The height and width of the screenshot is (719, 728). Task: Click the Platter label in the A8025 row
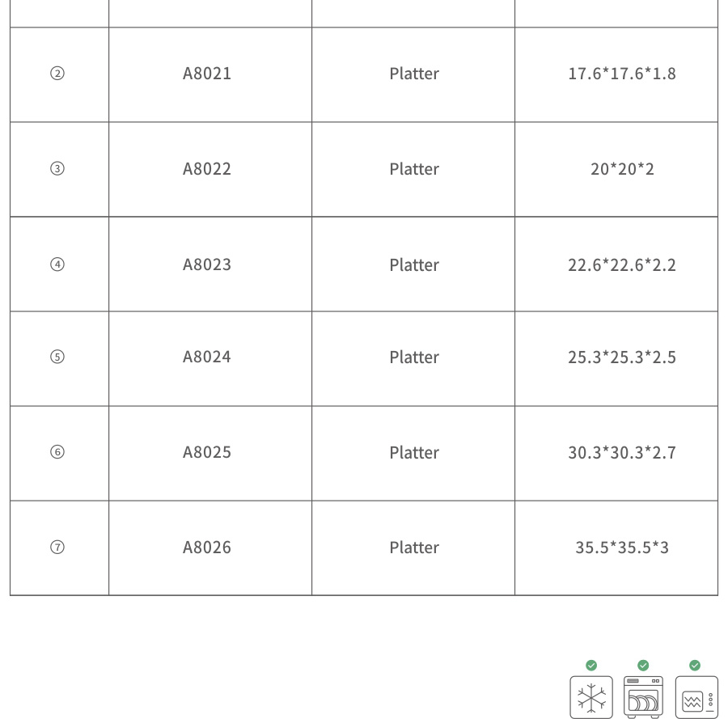[x=414, y=452]
